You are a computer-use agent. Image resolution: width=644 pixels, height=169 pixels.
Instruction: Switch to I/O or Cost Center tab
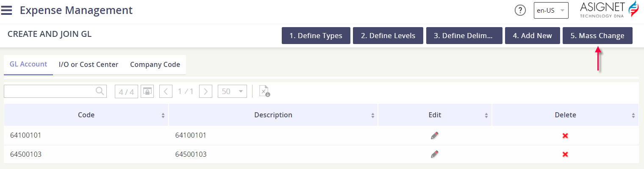pos(89,65)
